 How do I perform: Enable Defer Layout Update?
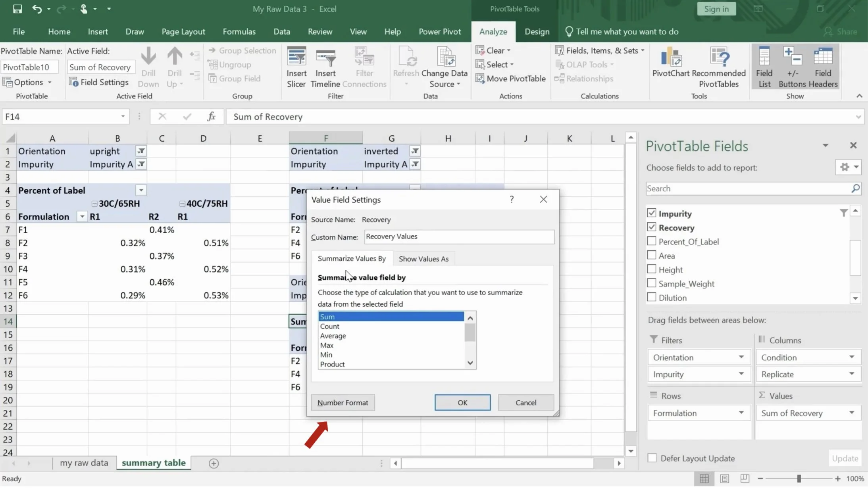652,457
